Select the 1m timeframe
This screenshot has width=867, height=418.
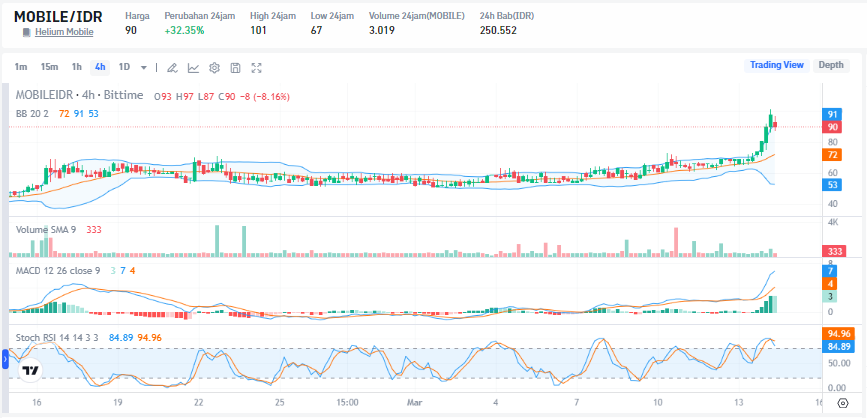click(x=21, y=67)
